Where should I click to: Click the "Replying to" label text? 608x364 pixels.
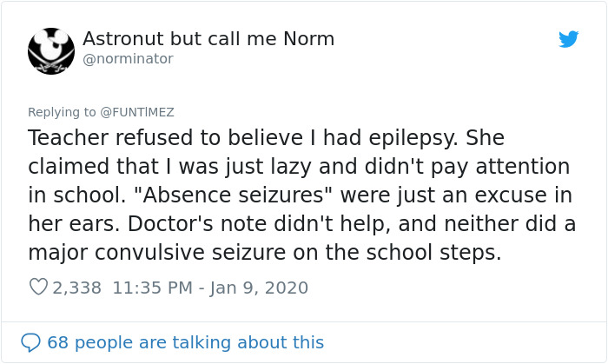(63, 112)
